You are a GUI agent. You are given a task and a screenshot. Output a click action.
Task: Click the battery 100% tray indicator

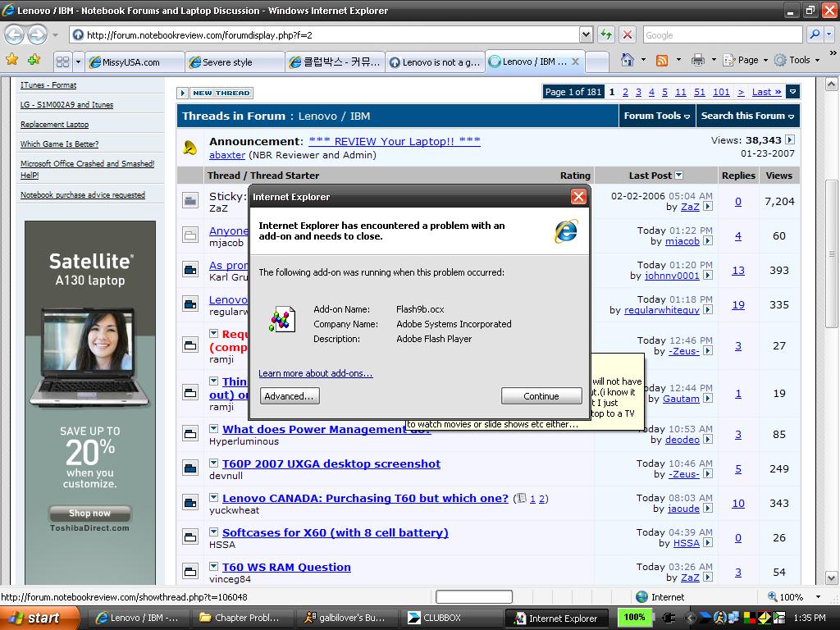(634, 617)
